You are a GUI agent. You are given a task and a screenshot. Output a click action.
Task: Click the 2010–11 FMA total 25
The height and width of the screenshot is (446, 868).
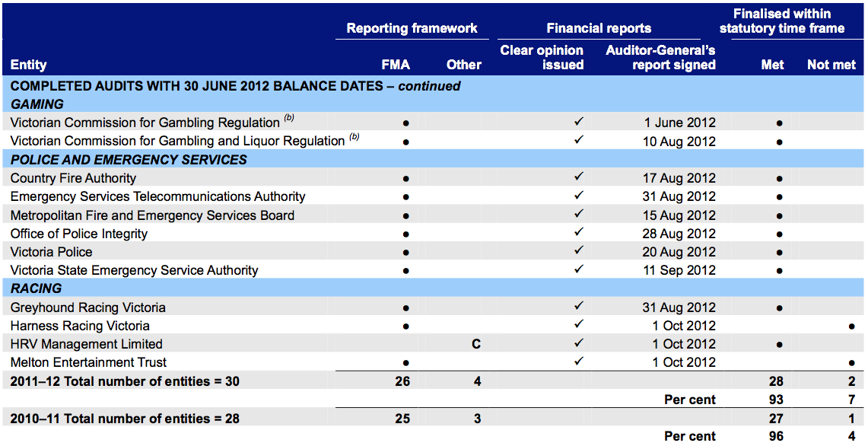coord(402,419)
